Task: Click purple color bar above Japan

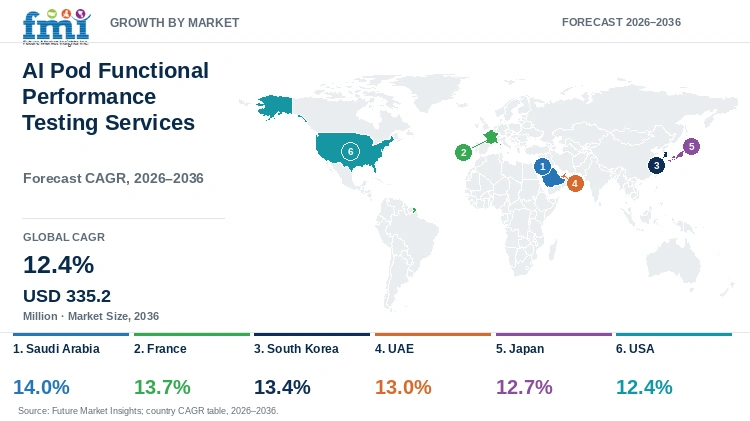Action: tap(554, 334)
